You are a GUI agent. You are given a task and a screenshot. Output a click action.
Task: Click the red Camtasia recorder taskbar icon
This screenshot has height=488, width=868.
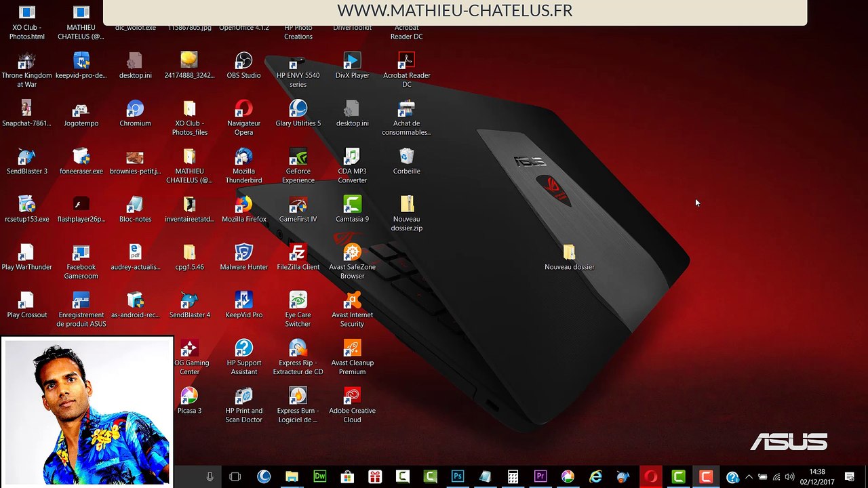pyautogui.click(x=706, y=477)
